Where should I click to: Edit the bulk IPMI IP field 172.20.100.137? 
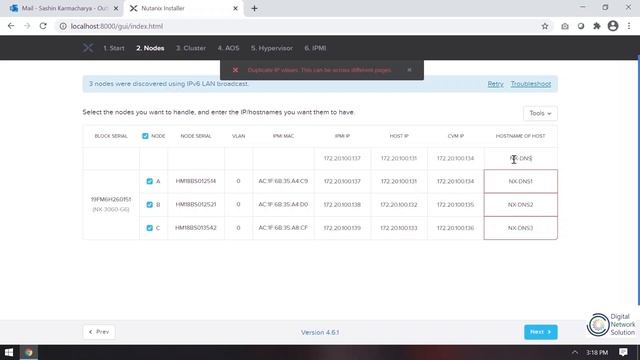point(342,158)
